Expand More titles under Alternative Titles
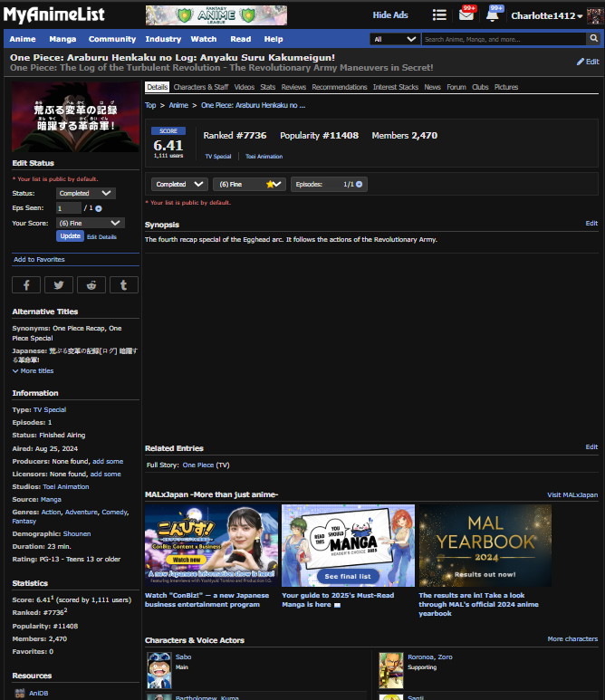The image size is (605, 700). 33,370
